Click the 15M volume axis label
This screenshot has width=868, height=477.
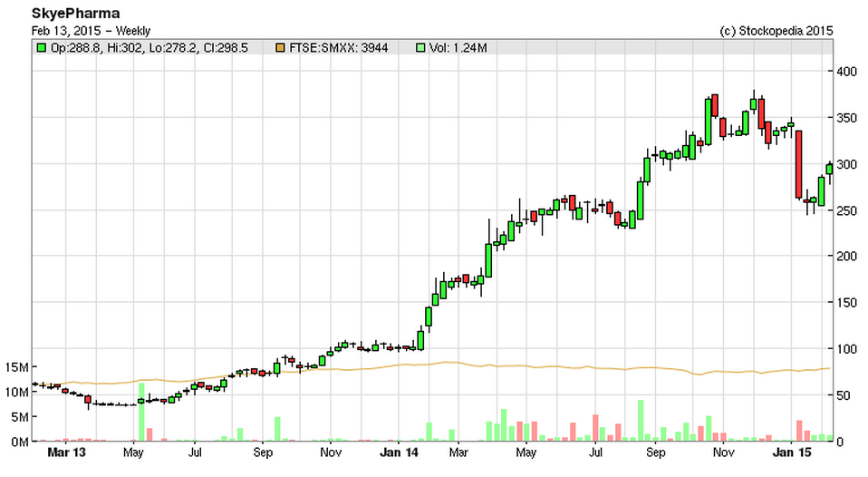tap(16, 367)
